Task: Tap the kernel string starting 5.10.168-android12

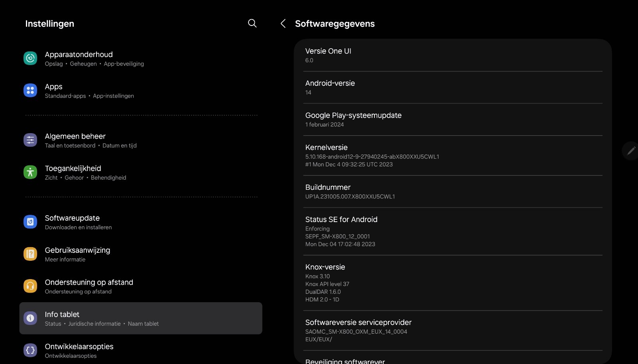Action: tap(372, 157)
